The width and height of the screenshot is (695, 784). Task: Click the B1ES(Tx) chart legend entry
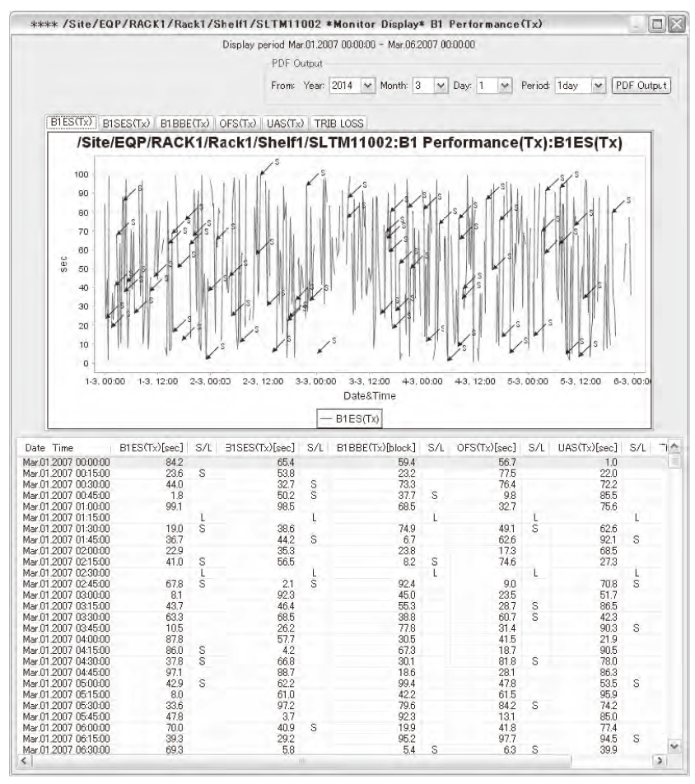[x=349, y=418]
